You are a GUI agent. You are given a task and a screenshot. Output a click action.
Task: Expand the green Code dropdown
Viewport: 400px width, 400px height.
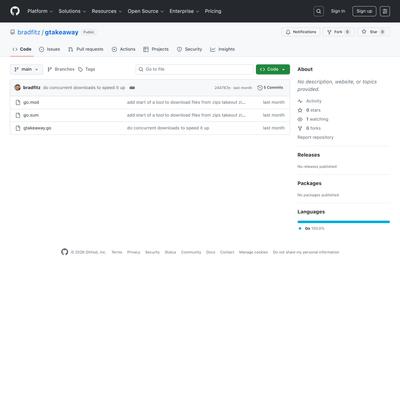(273, 69)
